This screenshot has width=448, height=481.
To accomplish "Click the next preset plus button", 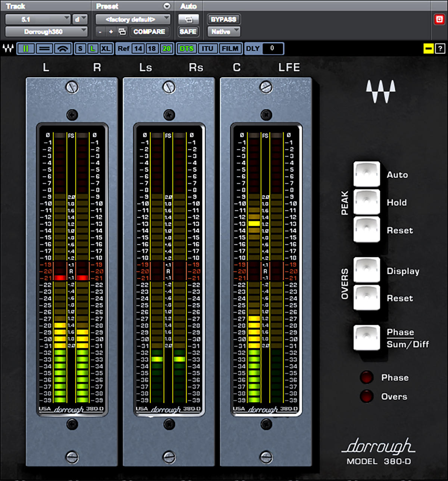I will (111, 32).
